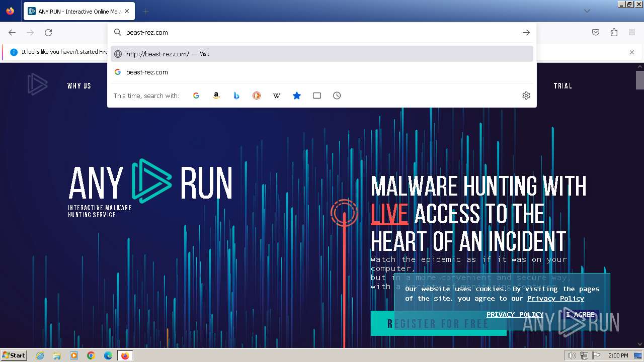Click the volume speaker tray icon

point(572,355)
